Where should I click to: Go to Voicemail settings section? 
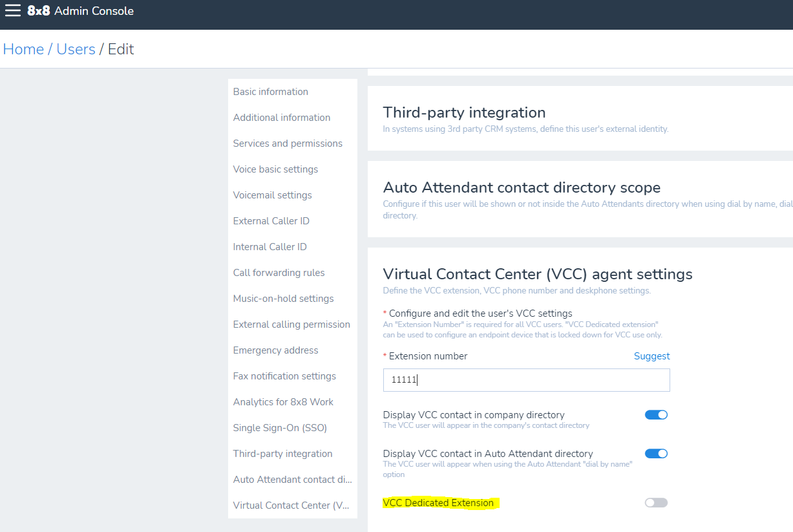click(x=273, y=195)
